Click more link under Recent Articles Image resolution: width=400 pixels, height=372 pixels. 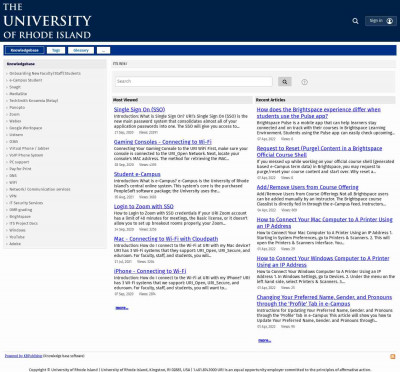click(265, 340)
